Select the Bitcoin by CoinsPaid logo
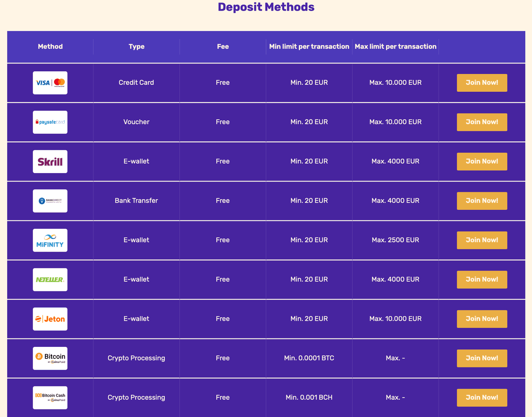This screenshot has height=417, width=532. click(50, 358)
